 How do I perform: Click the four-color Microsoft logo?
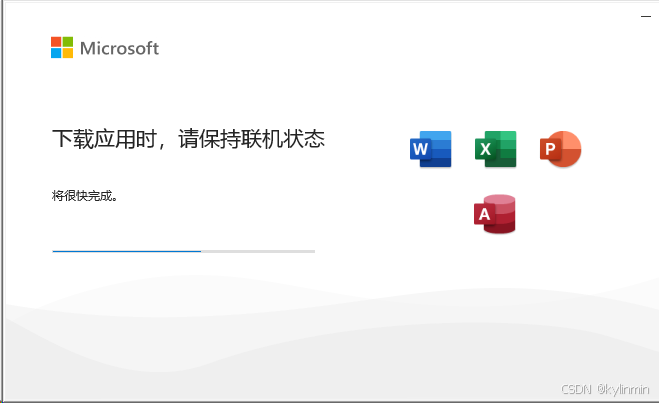[62, 47]
